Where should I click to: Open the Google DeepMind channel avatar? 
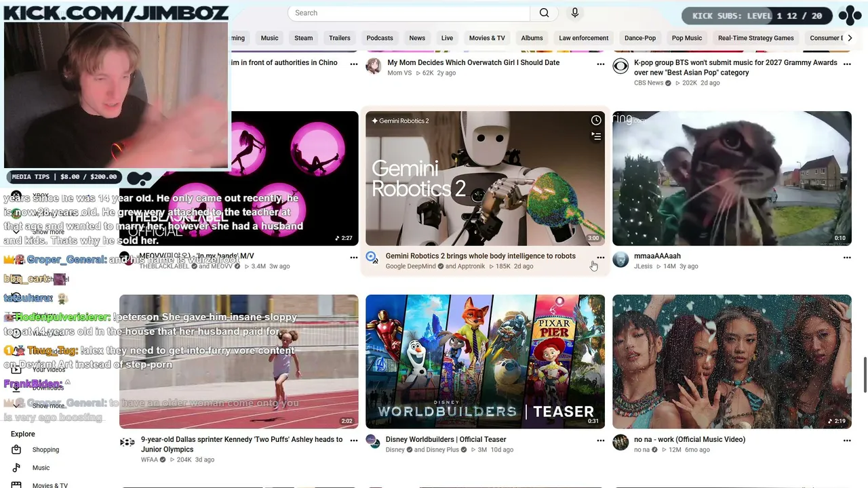coord(372,258)
